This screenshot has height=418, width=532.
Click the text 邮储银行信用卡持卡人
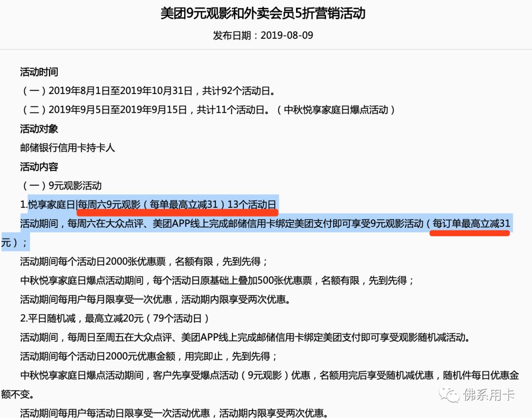[x=67, y=148]
